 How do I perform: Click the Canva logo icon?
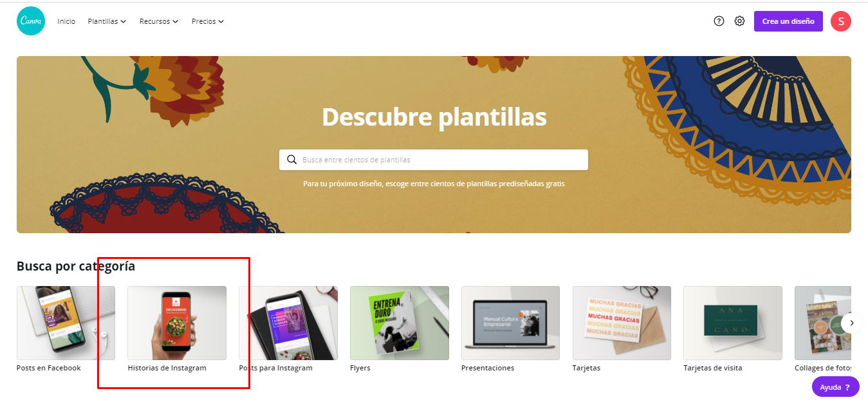[31, 21]
